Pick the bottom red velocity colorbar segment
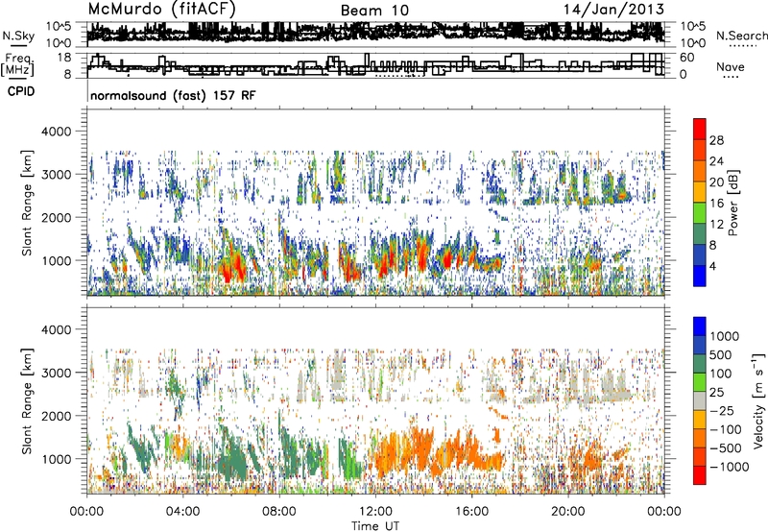This screenshot has height=532, width=768. pyautogui.click(x=700, y=474)
